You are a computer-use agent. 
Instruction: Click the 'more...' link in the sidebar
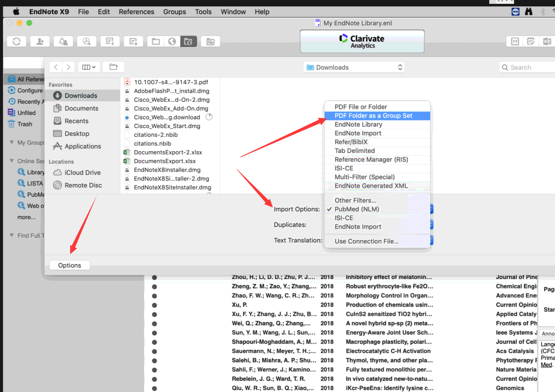point(27,217)
